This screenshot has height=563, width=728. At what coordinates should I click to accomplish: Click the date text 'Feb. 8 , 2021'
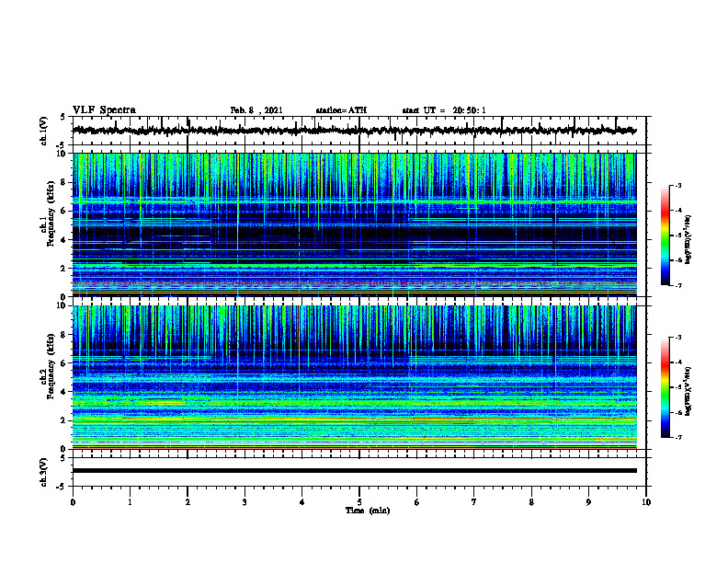click(256, 110)
